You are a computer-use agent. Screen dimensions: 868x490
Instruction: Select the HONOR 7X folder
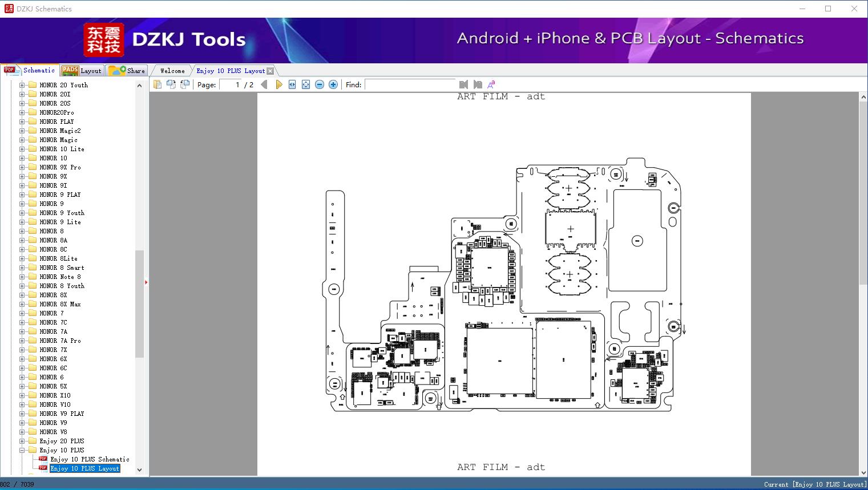click(x=53, y=350)
